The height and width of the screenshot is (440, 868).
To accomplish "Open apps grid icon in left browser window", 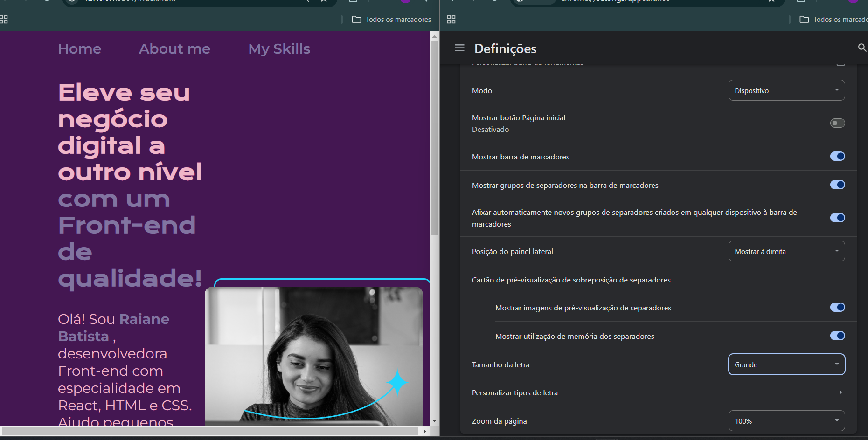I will pyautogui.click(x=4, y=20).
